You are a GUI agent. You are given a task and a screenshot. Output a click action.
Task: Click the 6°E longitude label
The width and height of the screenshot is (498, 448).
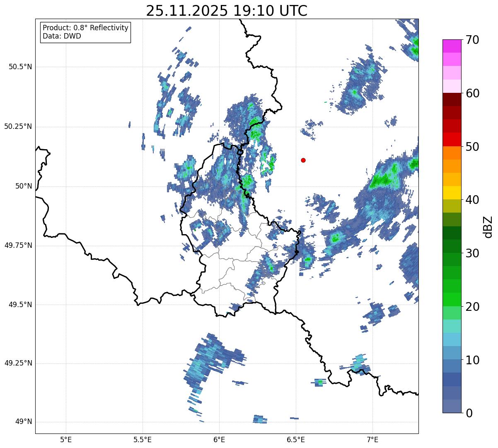219,439
